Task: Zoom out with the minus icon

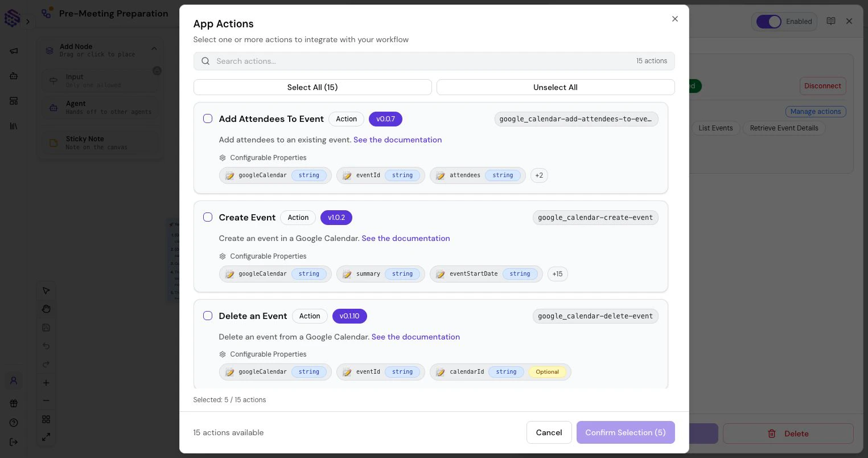Action: tap(46, 400)
